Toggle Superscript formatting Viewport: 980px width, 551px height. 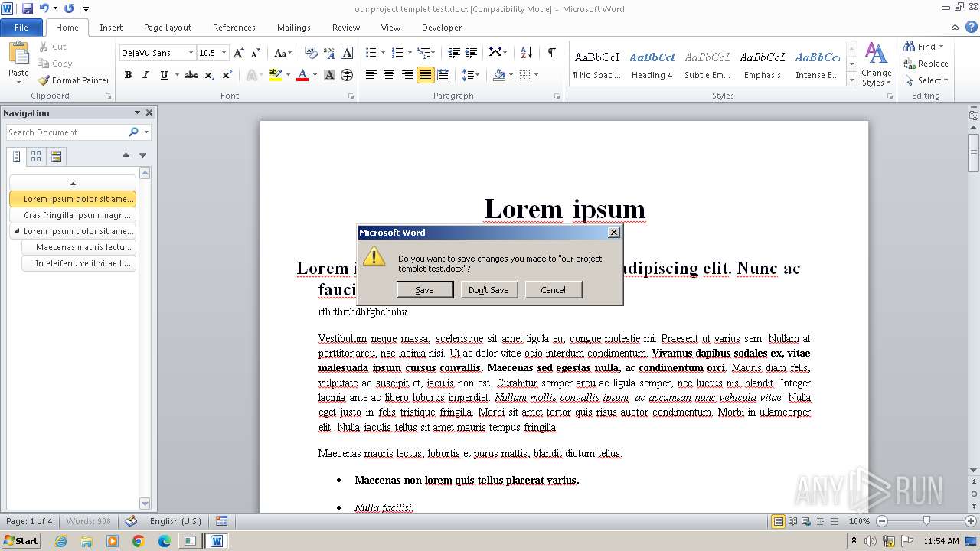coord(227,75)
